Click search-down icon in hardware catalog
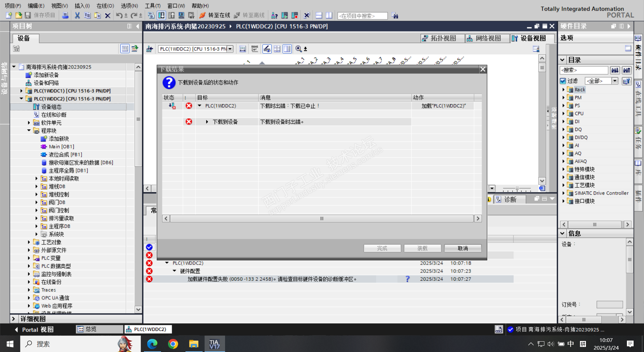 point(615,70)
